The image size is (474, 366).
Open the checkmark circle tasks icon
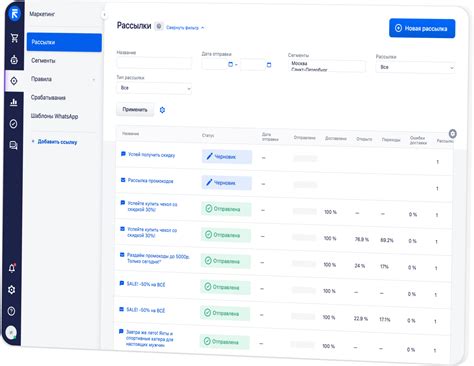(x=13, y=124)
